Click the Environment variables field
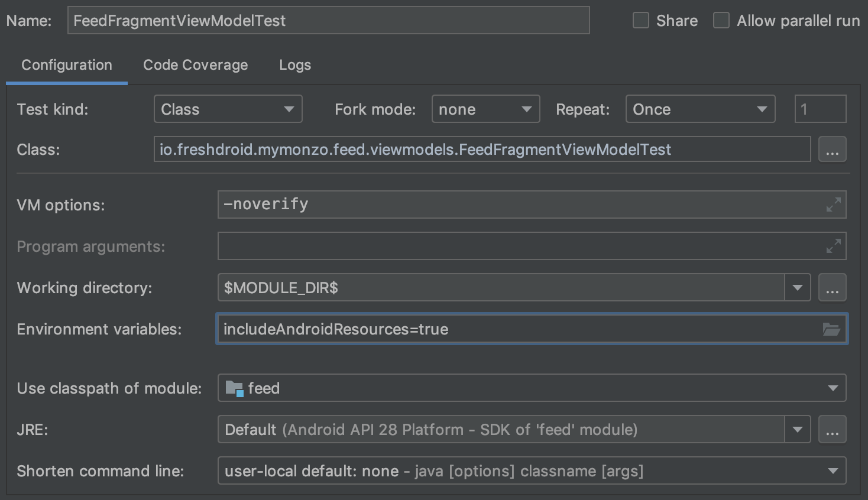The width and height of the screenshot is (868, 500). (x=532, y=329)
